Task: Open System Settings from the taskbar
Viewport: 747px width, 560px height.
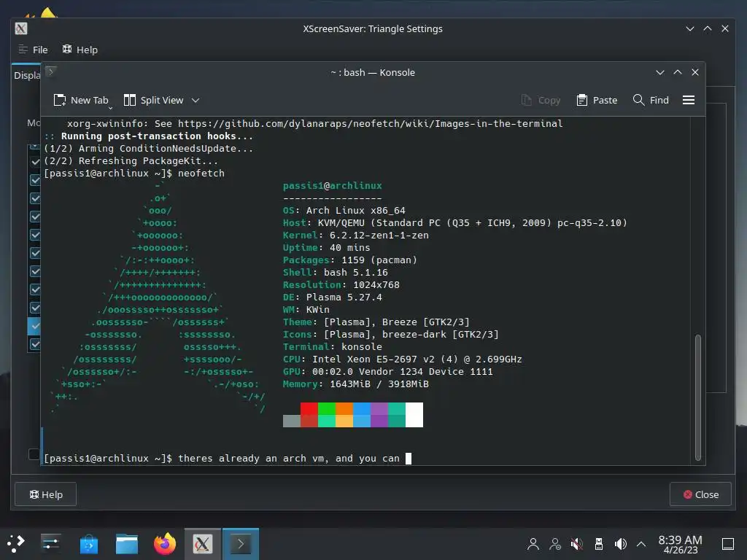Action: coord(50,543)
